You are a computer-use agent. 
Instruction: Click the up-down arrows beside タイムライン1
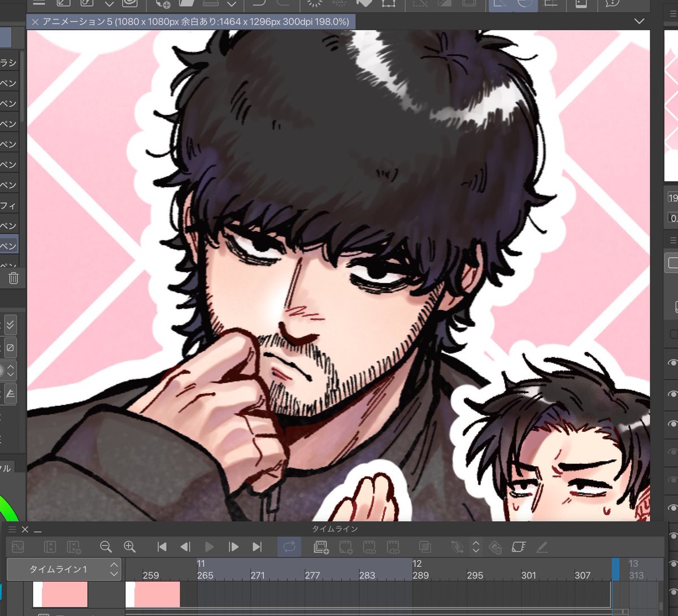coord(114,569)
